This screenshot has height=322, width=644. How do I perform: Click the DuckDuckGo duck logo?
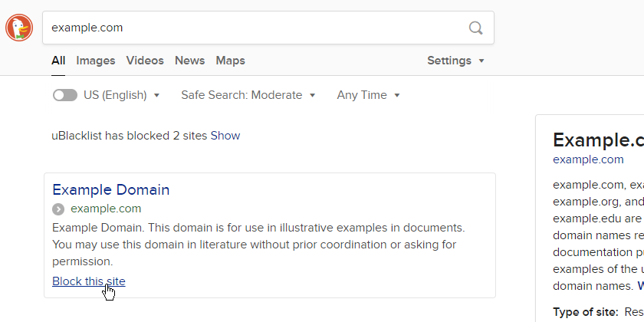(19, 28)
